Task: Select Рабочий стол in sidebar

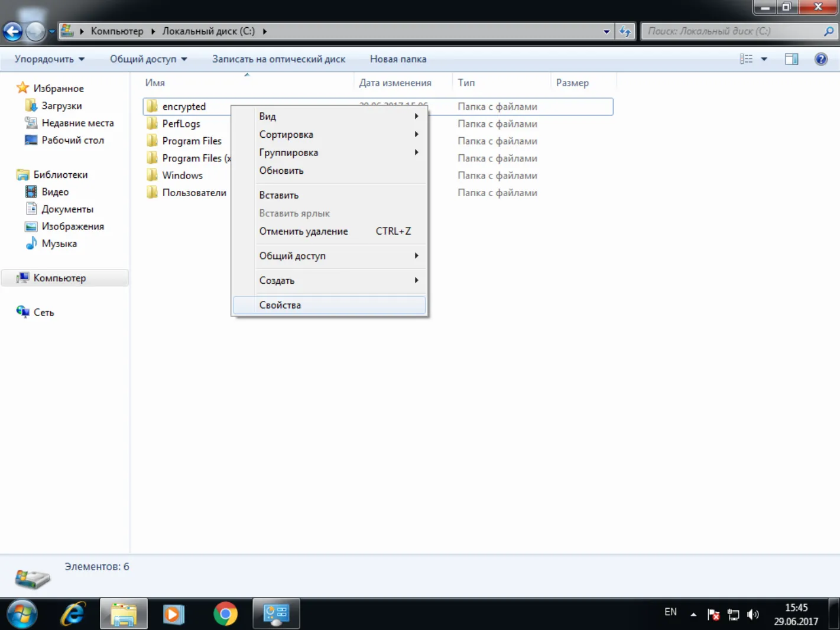Action: (x=73, y=140)
